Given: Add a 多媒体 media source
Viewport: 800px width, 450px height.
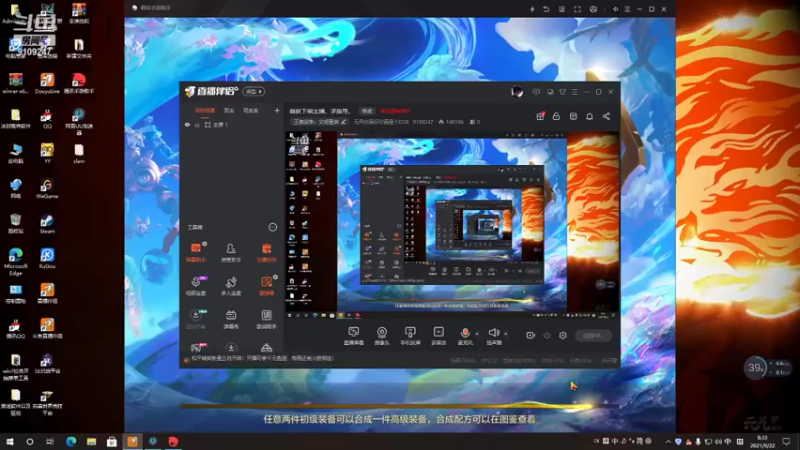Looking at the screenshot, I should point(438,336).
